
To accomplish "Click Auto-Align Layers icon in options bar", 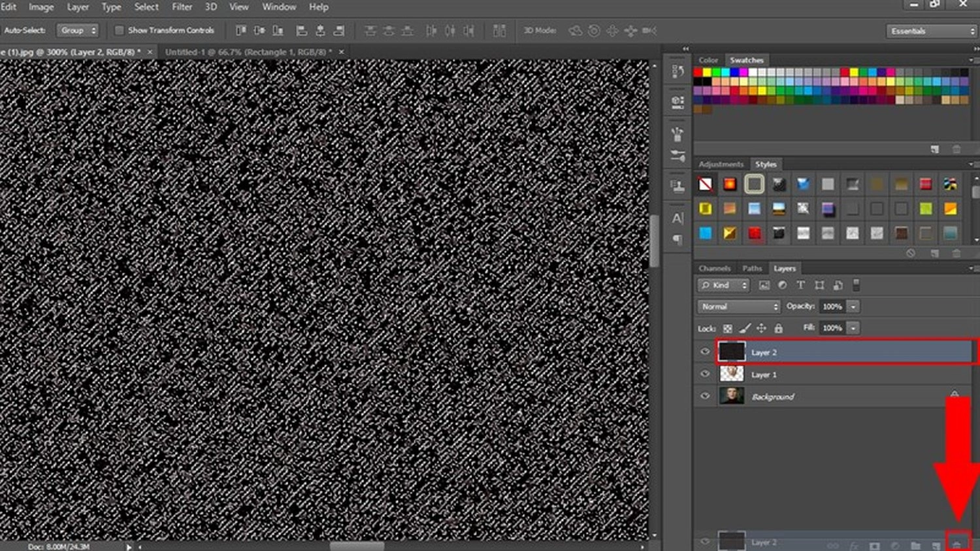I will pyautogui.click(x=499, y=30).
